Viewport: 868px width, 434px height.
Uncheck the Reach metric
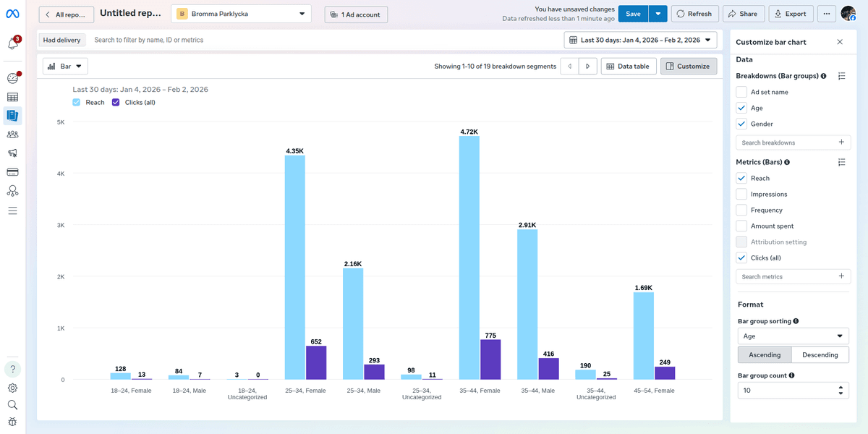[x=741, y=178]
